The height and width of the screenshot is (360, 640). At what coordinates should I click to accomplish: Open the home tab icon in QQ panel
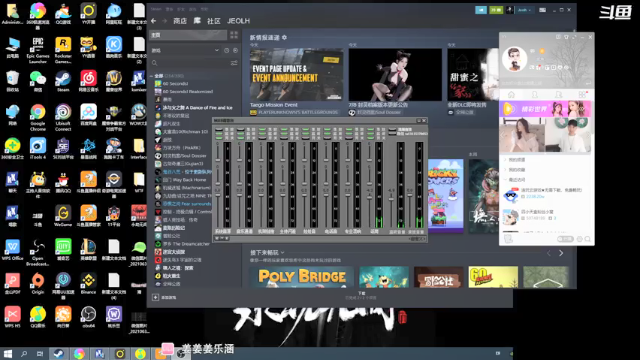(x=511, y=95)
